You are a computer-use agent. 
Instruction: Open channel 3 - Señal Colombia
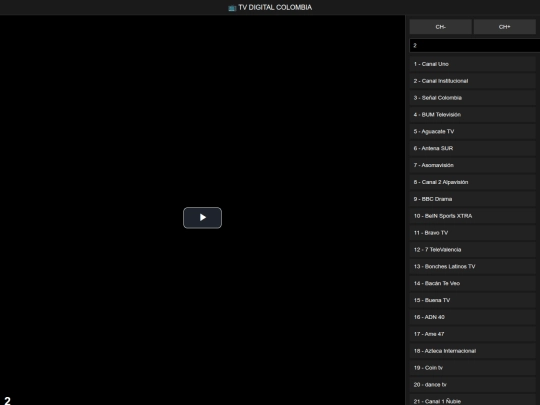pyautogui.click(x=472, y=98)
